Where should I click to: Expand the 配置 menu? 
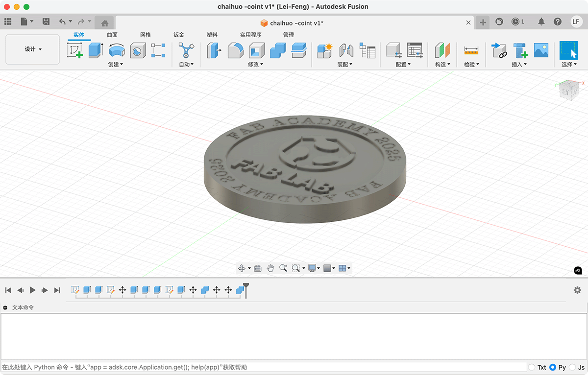(x=403, y=64)
